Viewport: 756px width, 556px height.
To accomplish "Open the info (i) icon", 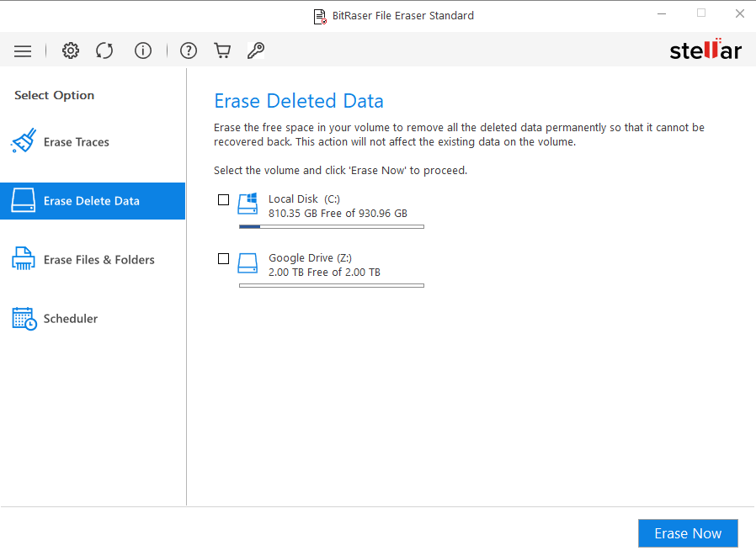I will point(143,50).
